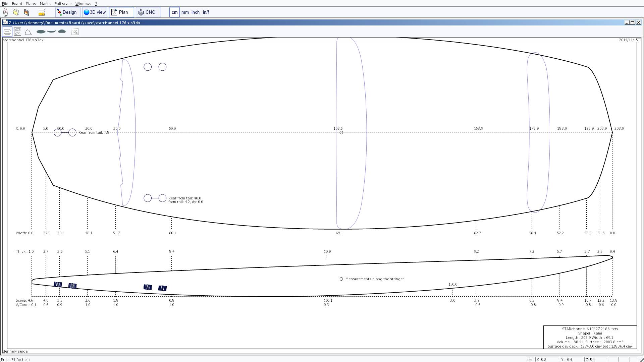Toggle Measurements along the stringer marker
644x362 pixels.
coord(341,279)
